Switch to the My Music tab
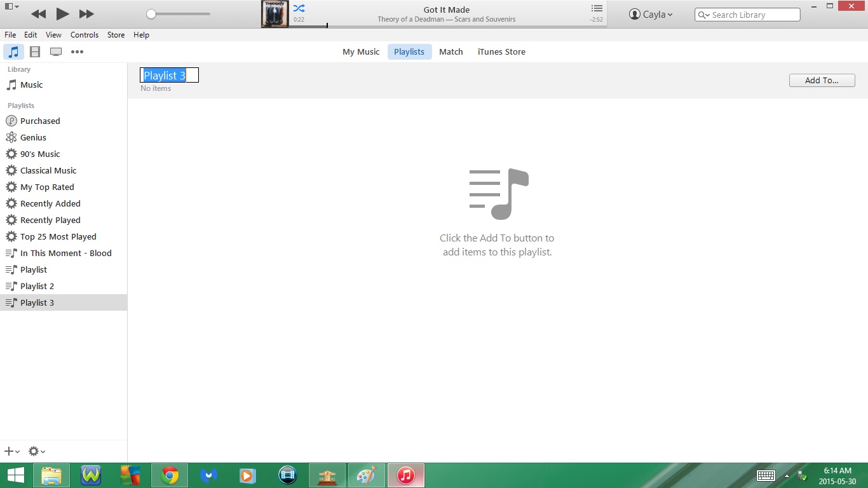The width and height of the screenshot is (868, 488). pos(361,52)
